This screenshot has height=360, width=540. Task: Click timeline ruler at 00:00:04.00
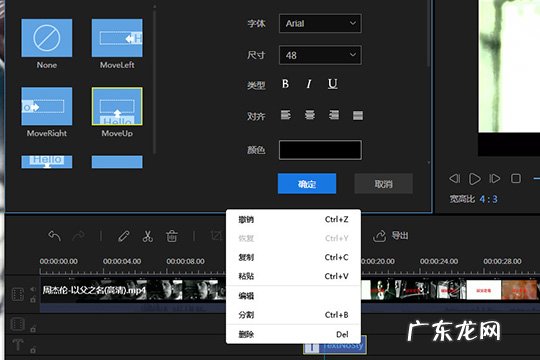pos(122,261)
